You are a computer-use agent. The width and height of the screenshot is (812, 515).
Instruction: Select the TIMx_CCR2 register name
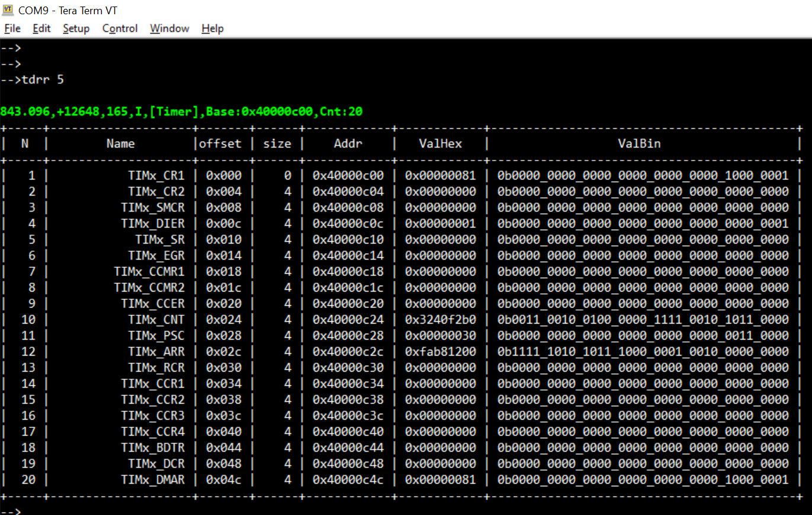(x=153, y=399)
